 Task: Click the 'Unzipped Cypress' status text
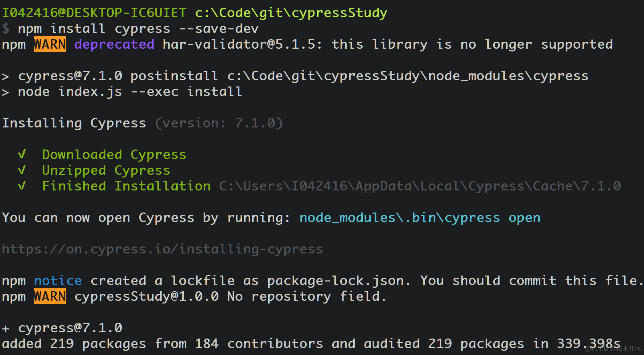click(x=106, y=170)
